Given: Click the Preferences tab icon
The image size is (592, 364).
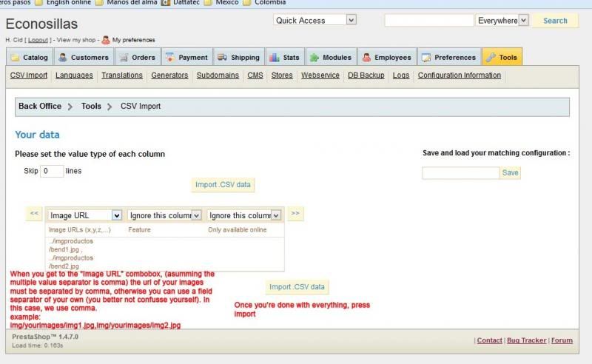Looking at the screenshot, I should click(x=426, y=57).
